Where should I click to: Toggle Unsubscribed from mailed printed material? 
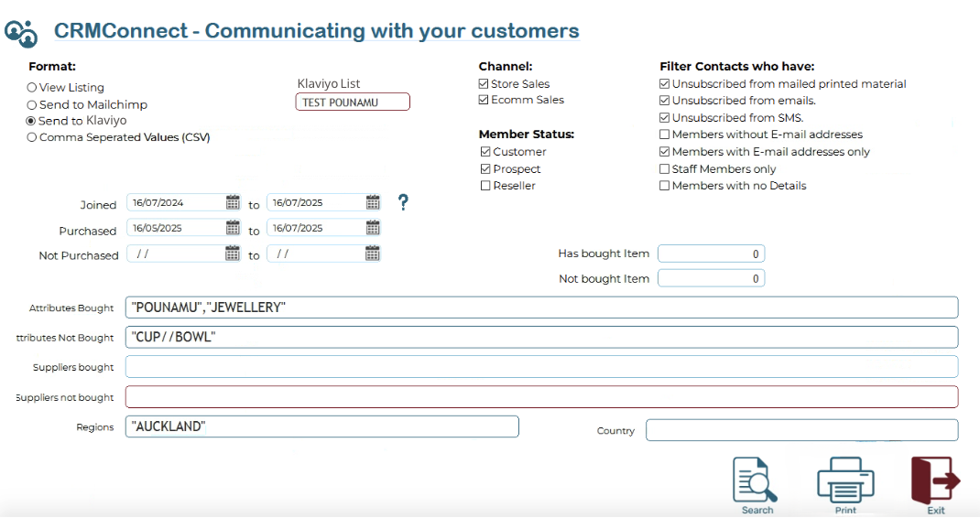pyautogui.click(x=664, y=83)
